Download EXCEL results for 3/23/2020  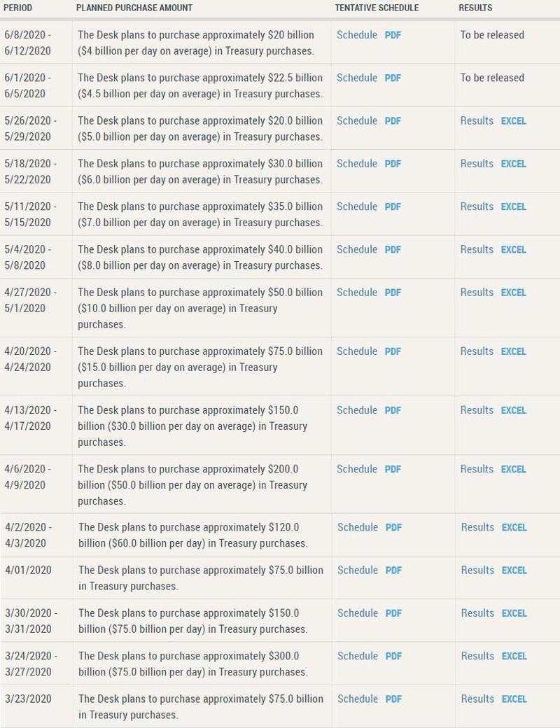[x=514, y=699]
